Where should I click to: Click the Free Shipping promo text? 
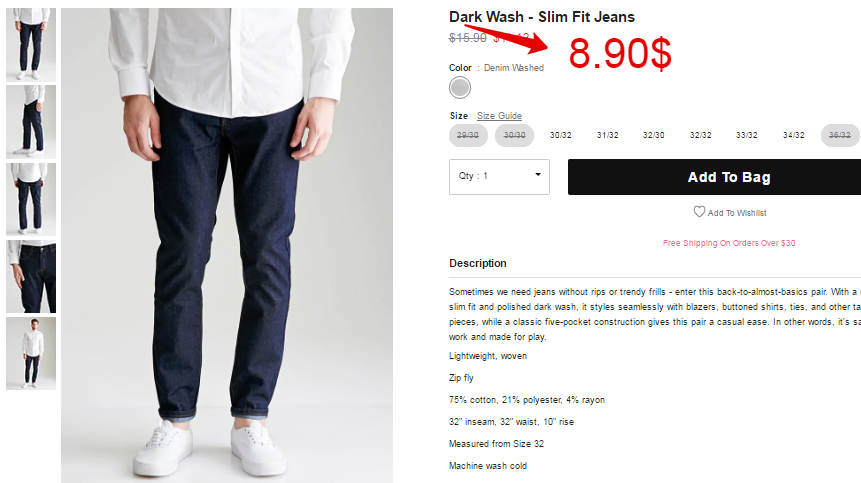point(729,243)
